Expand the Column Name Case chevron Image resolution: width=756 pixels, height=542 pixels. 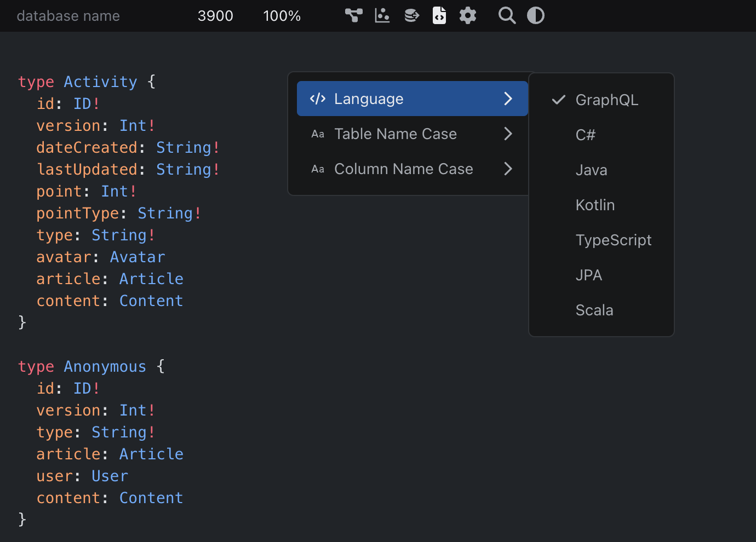tap(508, 169)
